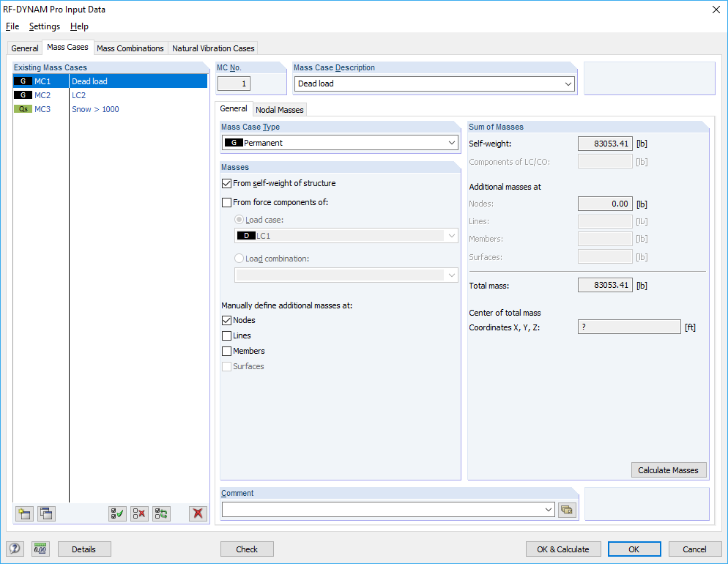Switch to the General main tab
Screen dimensions: 728x564
(x=25, y=48)
